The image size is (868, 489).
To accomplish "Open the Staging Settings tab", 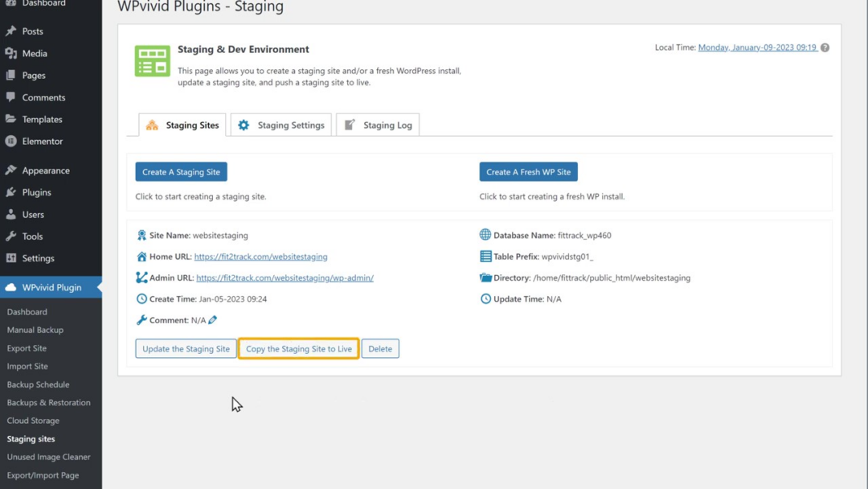I will click(x=280, y=125).
